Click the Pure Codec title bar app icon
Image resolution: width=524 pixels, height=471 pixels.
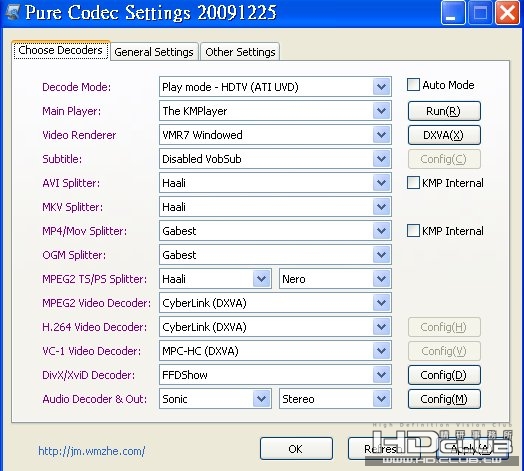pyautogui.click(x=13, y=12)
